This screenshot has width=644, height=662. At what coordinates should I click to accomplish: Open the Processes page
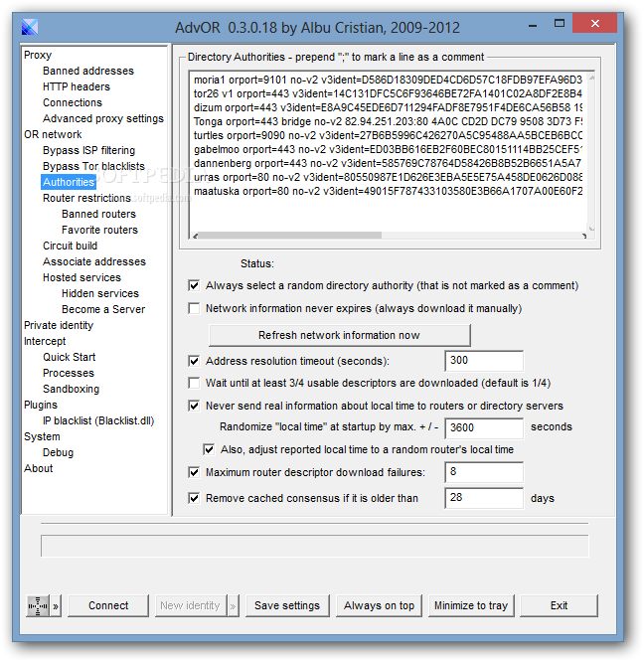tap(69, 373)
